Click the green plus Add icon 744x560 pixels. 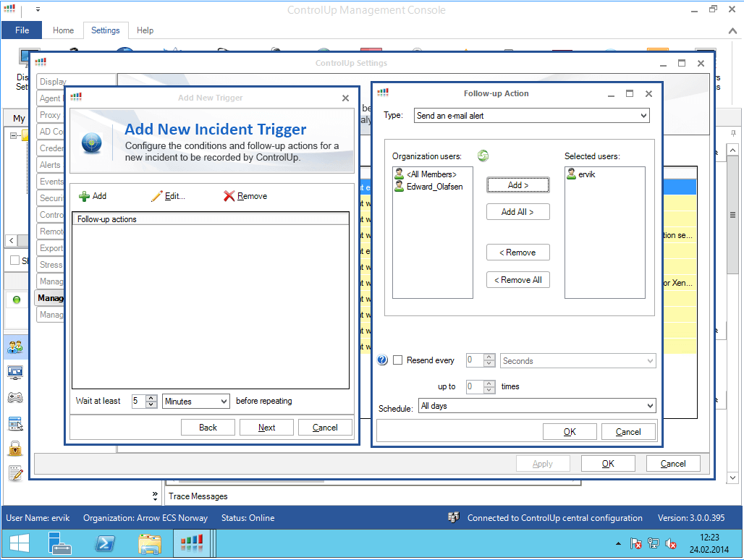(84, 196)
